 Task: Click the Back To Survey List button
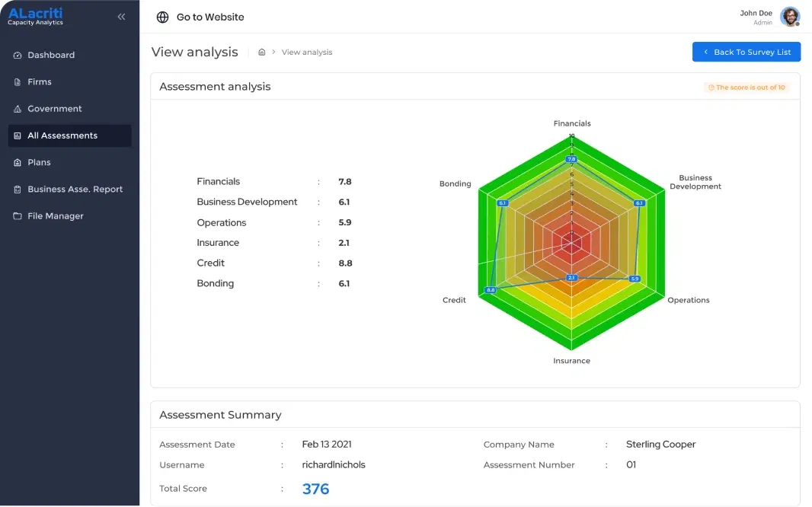pyautogui.click(x=746, y=52)
